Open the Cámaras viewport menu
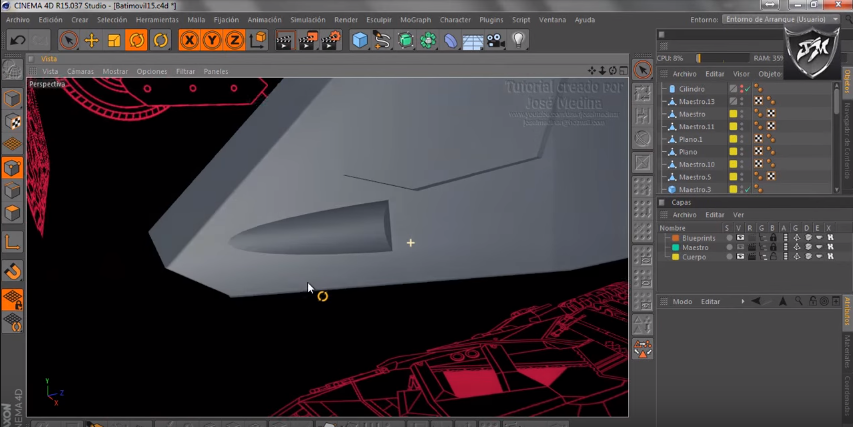The width and height of the screenshot is (853, 427). click(80, 72)
